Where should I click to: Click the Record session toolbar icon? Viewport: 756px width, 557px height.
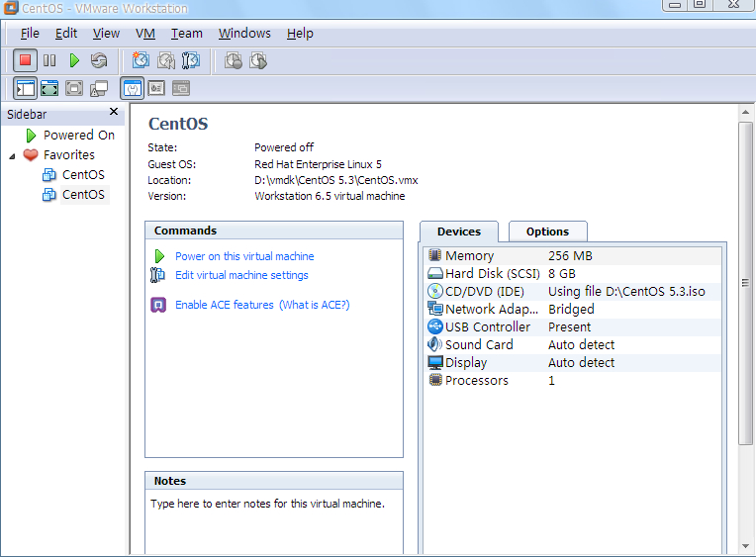[x=234, y=60]
